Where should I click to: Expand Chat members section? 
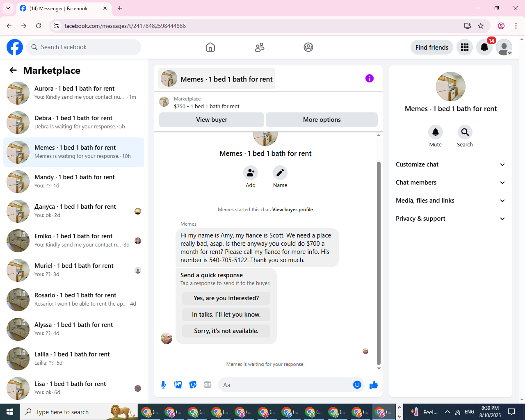click(450, 183)
